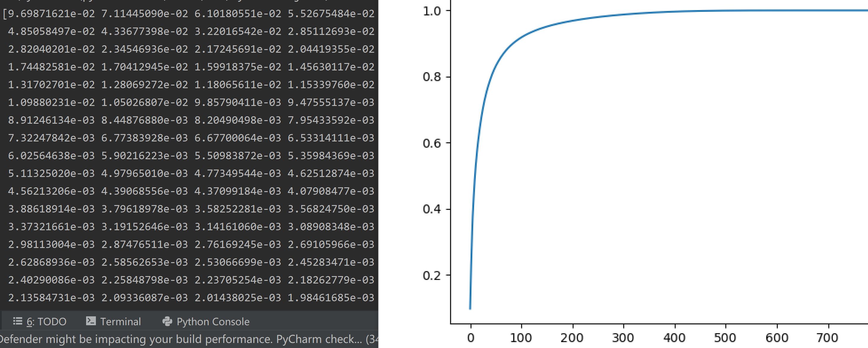
Task: Click the 700 x-axis tick label
Action: [x=828, y=338]
